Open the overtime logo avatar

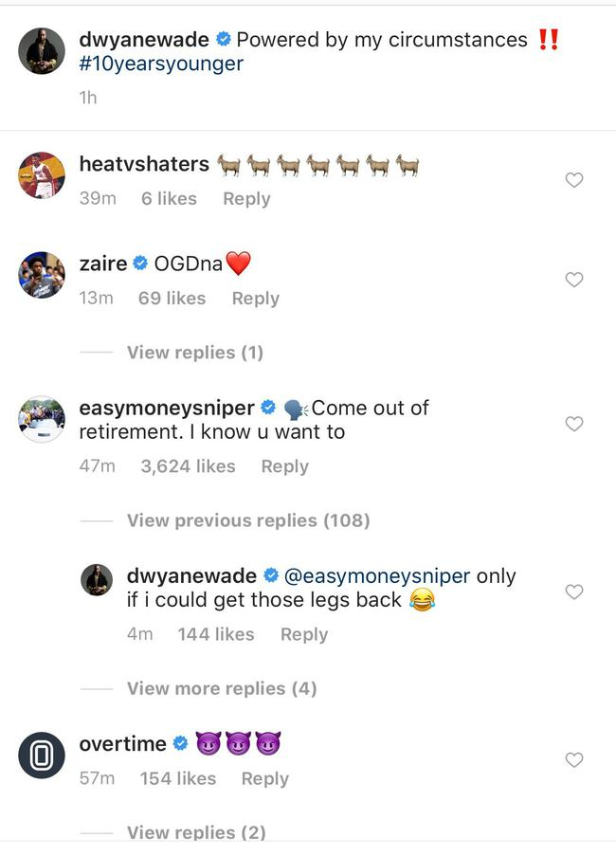pos(42,756)
